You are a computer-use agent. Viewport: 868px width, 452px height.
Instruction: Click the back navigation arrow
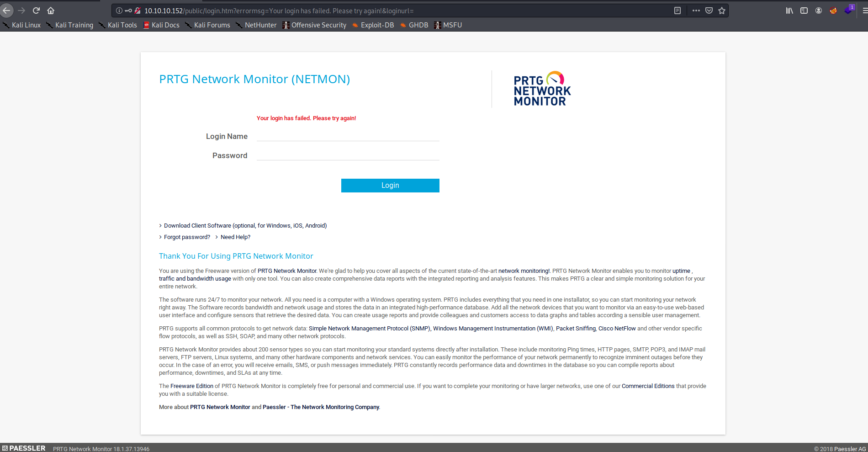[x=7, y=10]
